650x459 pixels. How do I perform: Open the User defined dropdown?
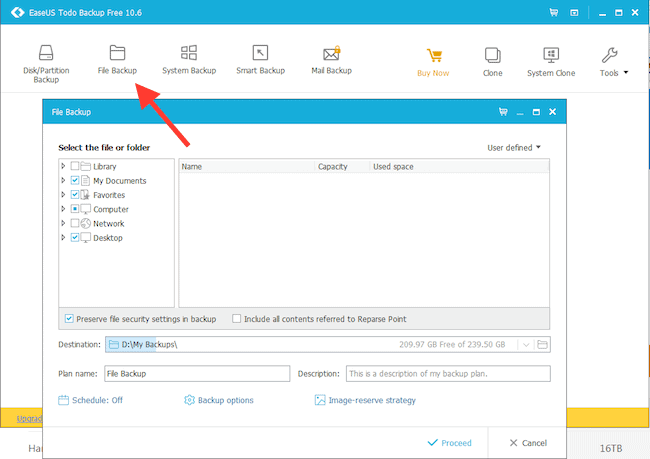click(514, 148)
